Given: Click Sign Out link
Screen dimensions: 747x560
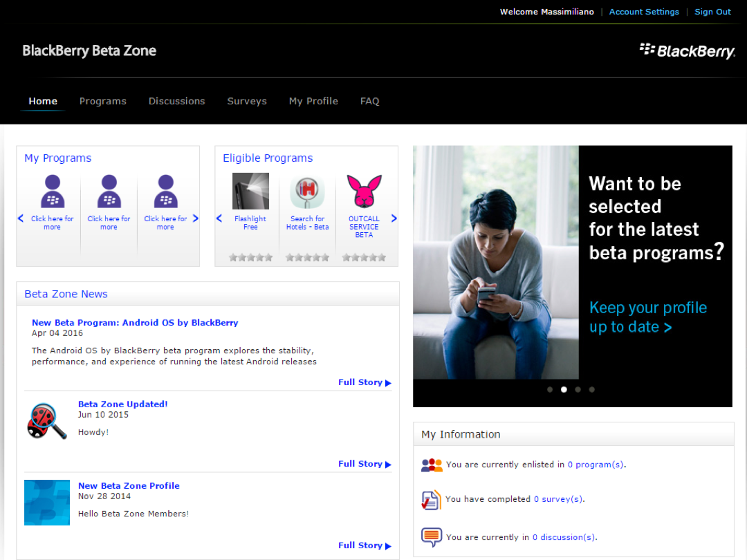Looking at the screenshot, I should pos(712,12).
